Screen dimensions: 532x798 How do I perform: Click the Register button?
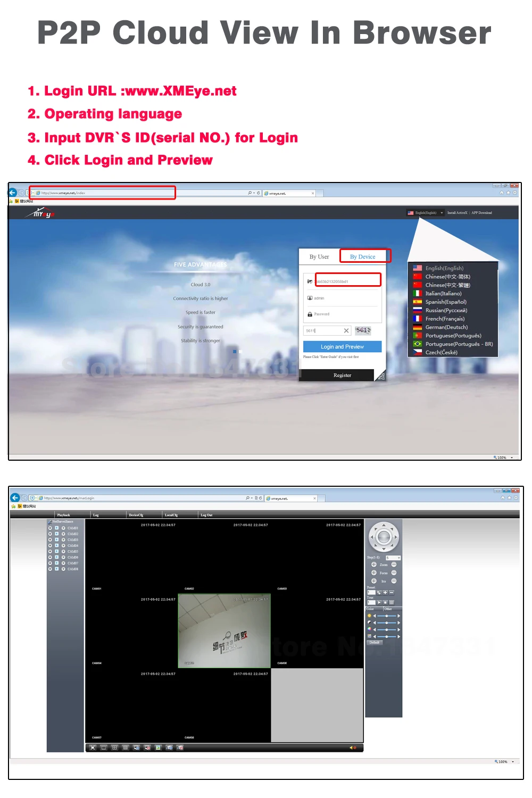pos(342,375)
